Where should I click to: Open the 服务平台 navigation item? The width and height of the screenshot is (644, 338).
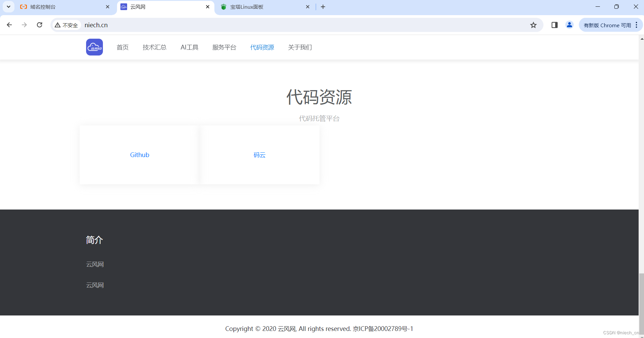pyautogui.click(x=224, y=47)
